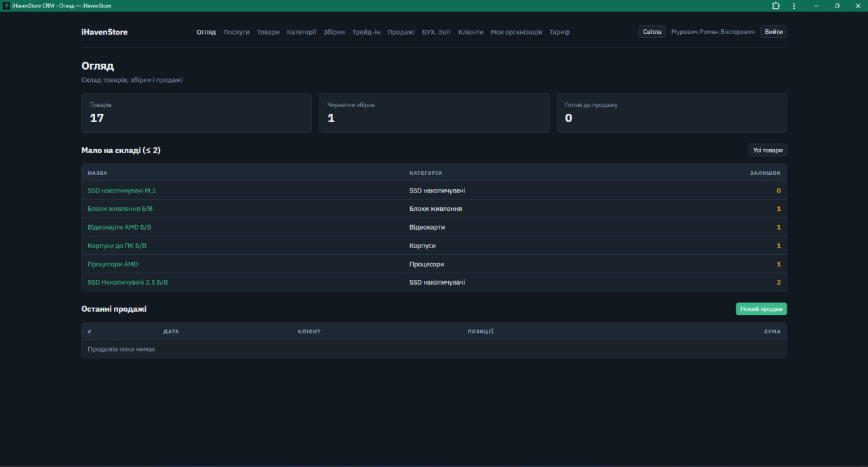Click the iHavenStore logo text
This screenshot has width=868, height=467.
coord(104,32)
